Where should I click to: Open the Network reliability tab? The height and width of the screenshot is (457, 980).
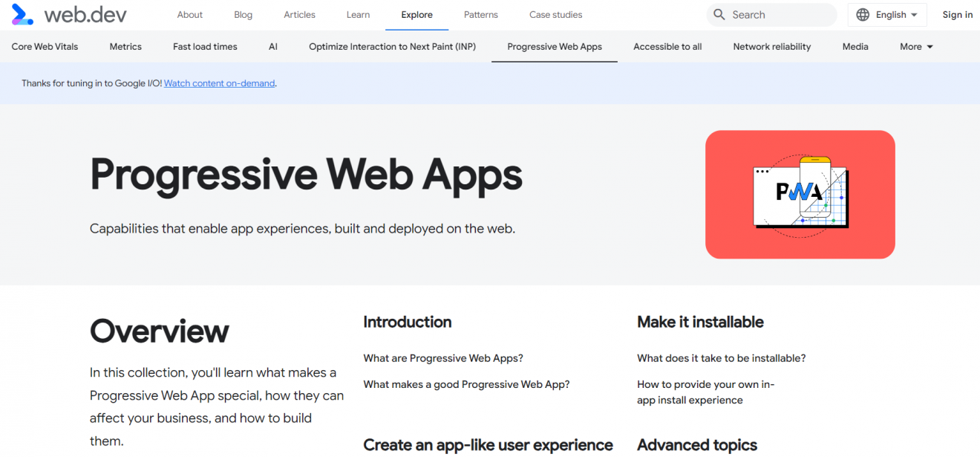click(x=771, y=46)
